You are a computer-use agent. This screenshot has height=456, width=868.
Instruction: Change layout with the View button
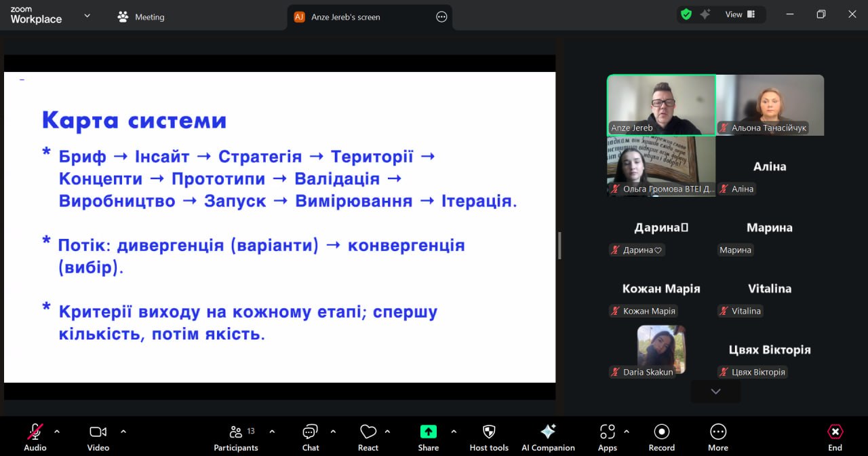[x=741, y=14]
